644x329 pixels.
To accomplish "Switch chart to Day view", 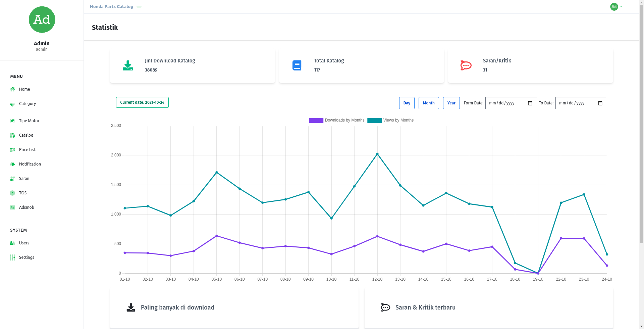I will click(x=407, y=103).
